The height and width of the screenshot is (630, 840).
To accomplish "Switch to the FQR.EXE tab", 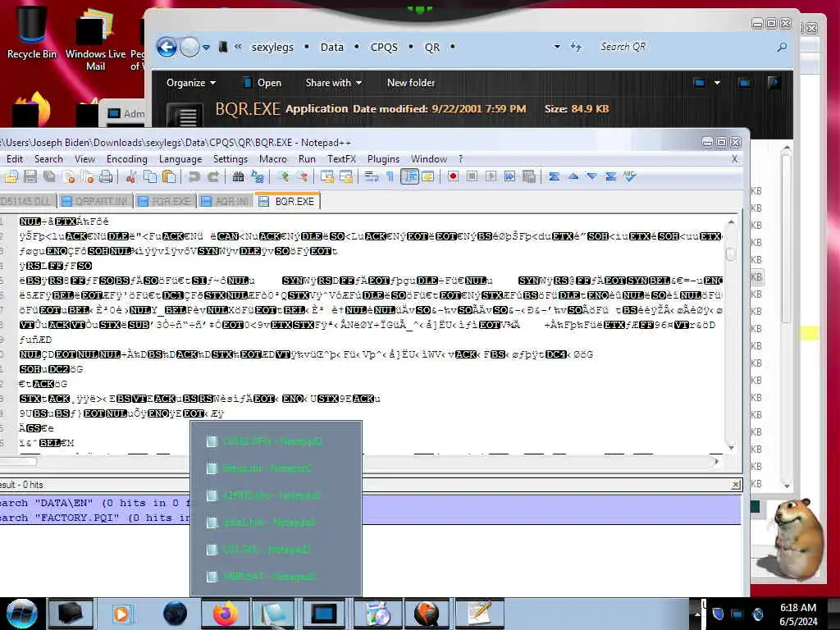I will point(165,202).
